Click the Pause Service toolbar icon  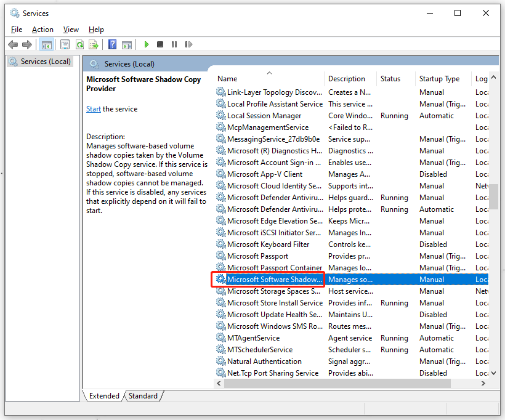[x=174, y=44]
